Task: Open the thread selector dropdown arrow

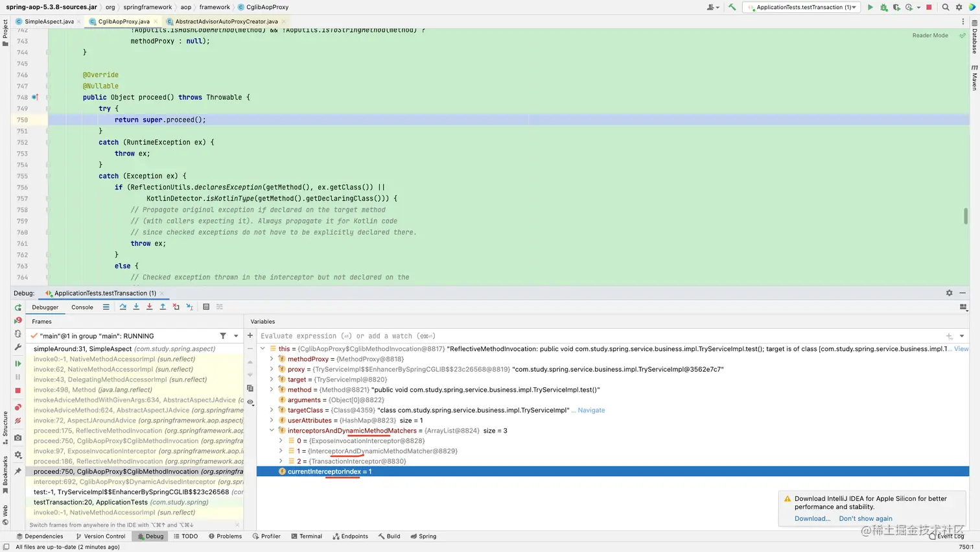Action: pyautogui.click(x=236, y=336)
